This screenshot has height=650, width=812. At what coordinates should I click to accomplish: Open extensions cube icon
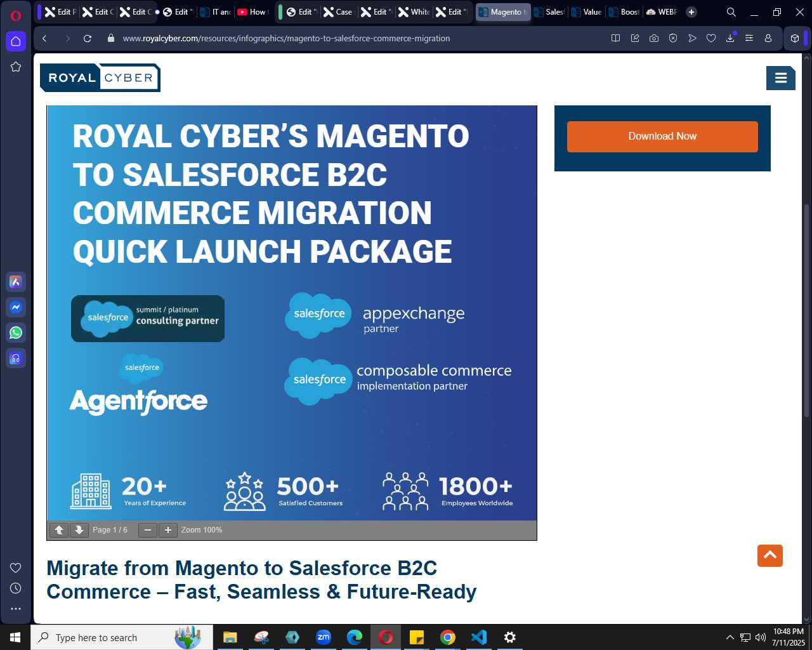pyautogui.click(x=795, y=38)
